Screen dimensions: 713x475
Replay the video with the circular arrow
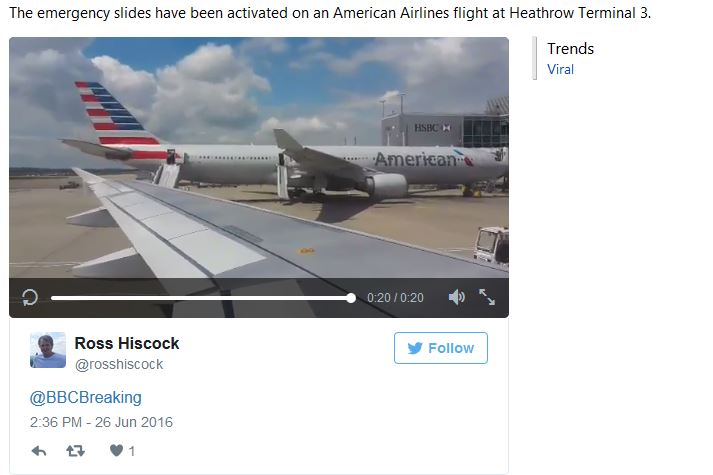tap(30, 298)
